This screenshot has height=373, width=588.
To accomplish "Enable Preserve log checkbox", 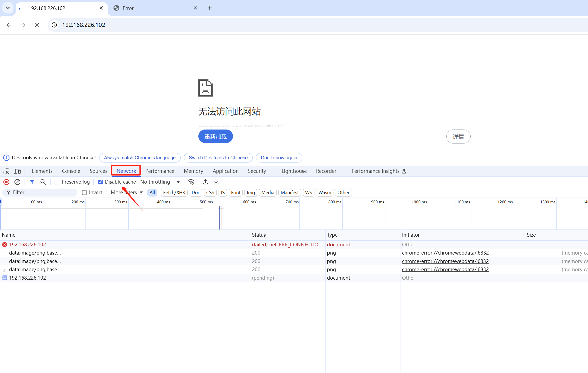I will tap(57, 182).
